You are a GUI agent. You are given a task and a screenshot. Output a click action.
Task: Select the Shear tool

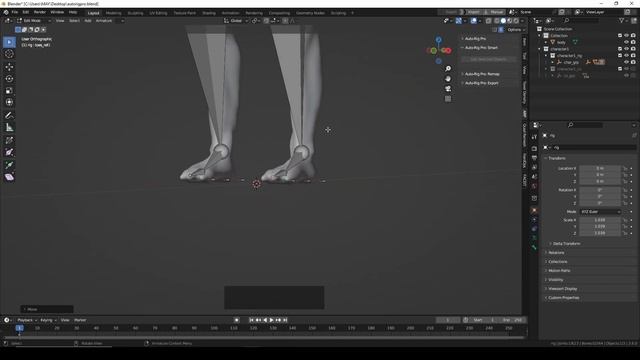point(9,177)
